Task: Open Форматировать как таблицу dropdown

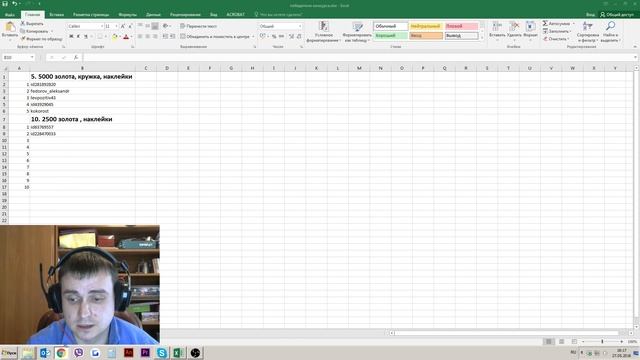Action: point(358,32)
